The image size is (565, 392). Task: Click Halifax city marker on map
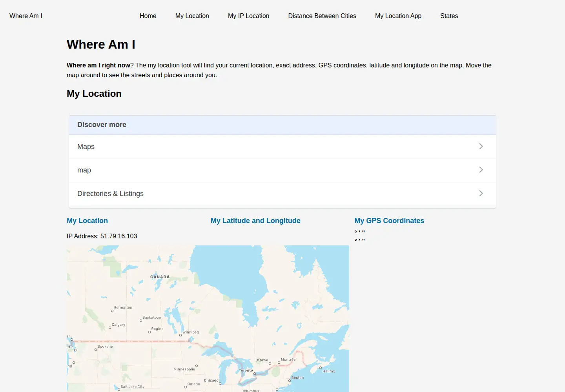[321, 368]
